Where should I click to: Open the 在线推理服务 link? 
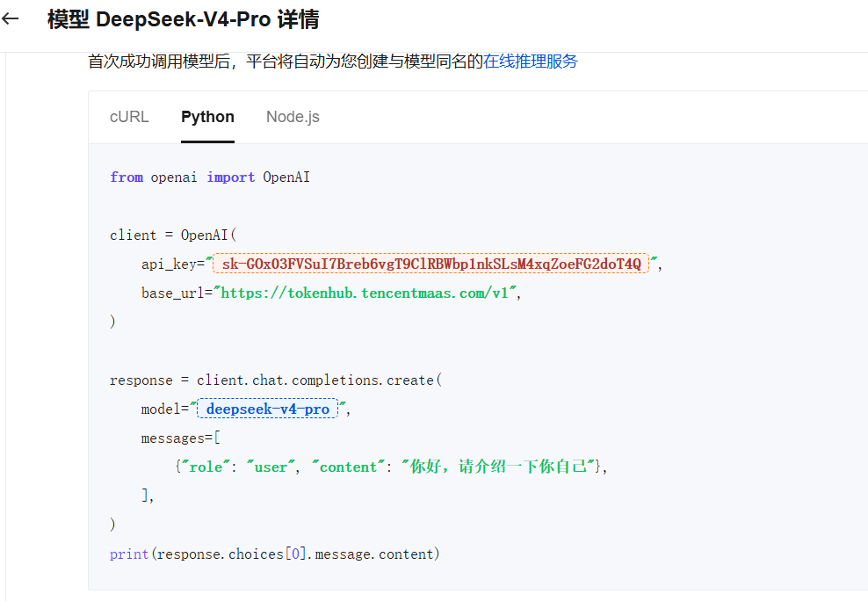coord(531,61)
